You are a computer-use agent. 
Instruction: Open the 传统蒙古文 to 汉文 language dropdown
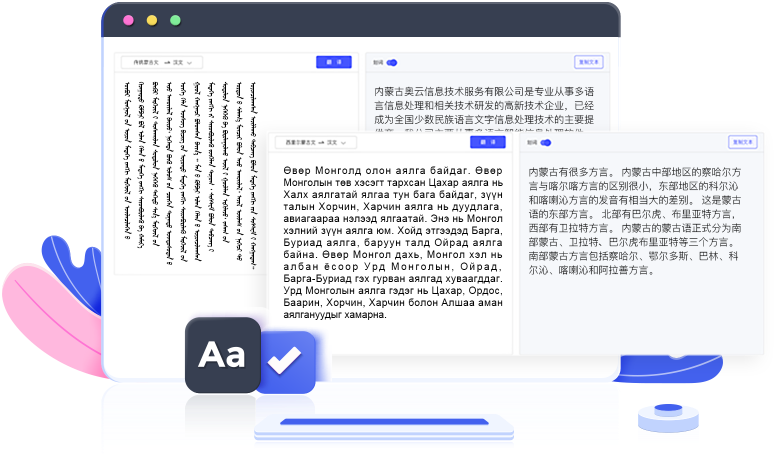tap(162, 63)
